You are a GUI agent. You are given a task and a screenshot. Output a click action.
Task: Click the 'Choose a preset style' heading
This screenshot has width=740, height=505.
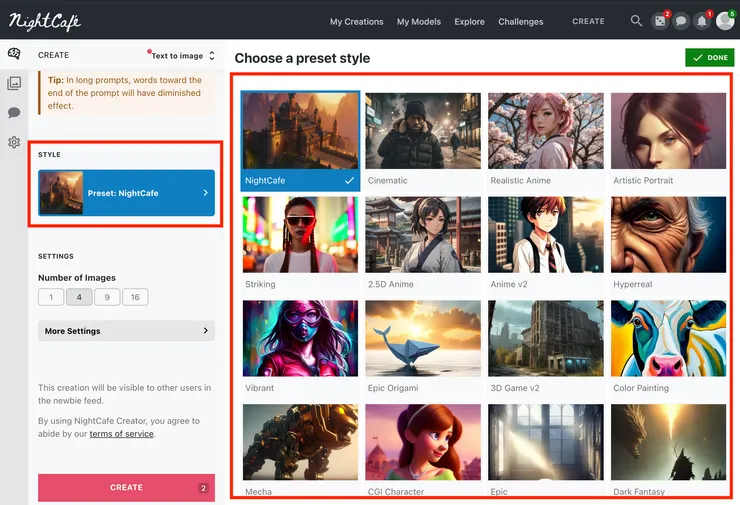(x=302, y=58)
